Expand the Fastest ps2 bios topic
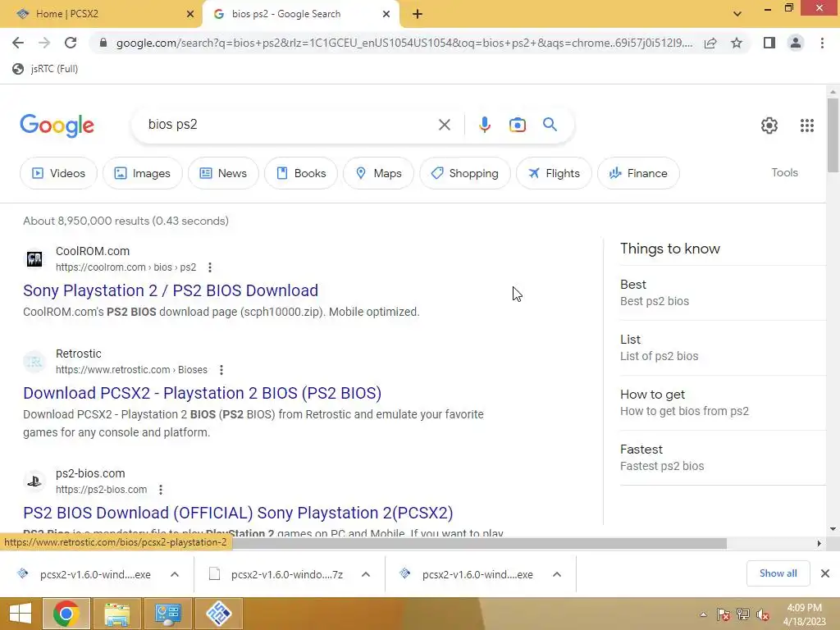The image size is (840, 630). pos(723,458)
